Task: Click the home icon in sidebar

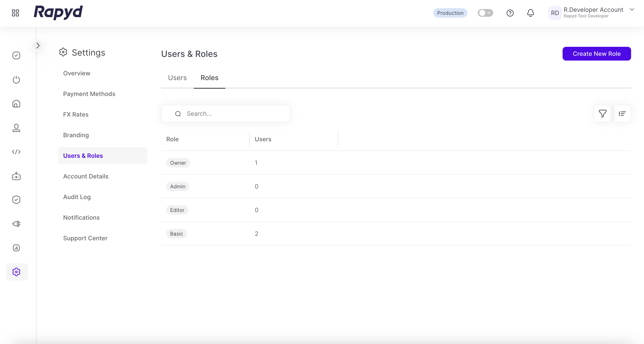Action: click(16, 104)
